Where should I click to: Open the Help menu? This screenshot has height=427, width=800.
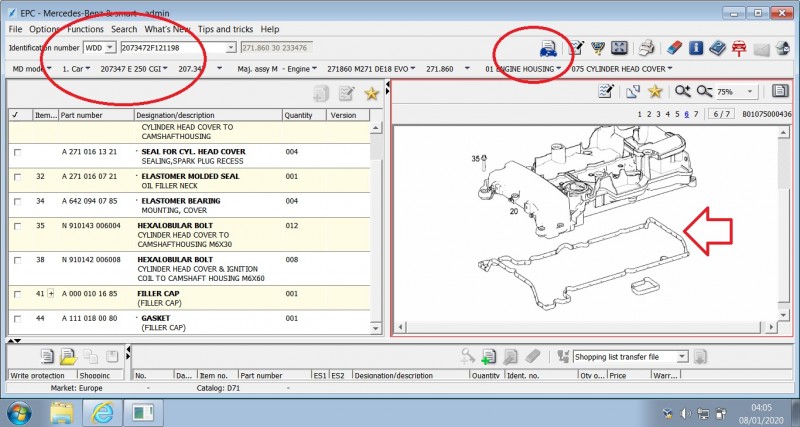[269, 29]
